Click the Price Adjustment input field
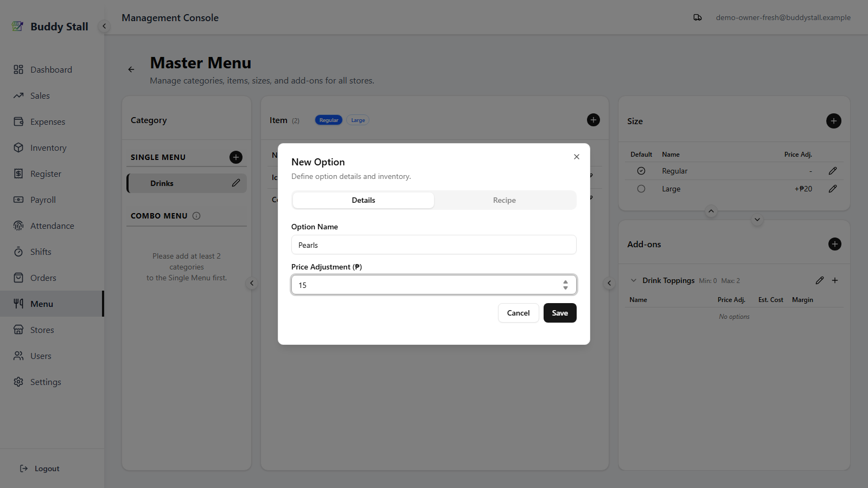Viewport: 868px width, 488px height. click(434, 285)
